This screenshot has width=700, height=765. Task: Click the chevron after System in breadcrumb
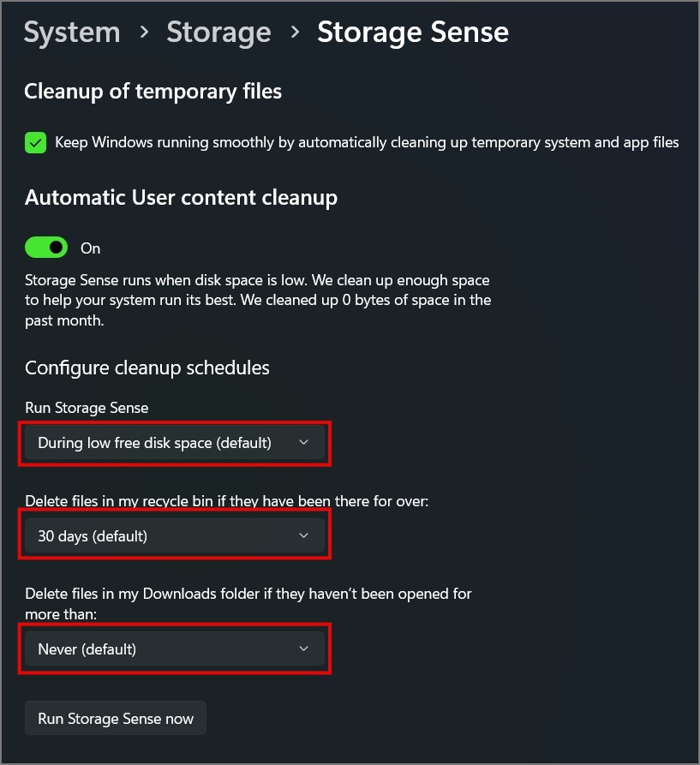pyautogui.click(x=145, y=33)
